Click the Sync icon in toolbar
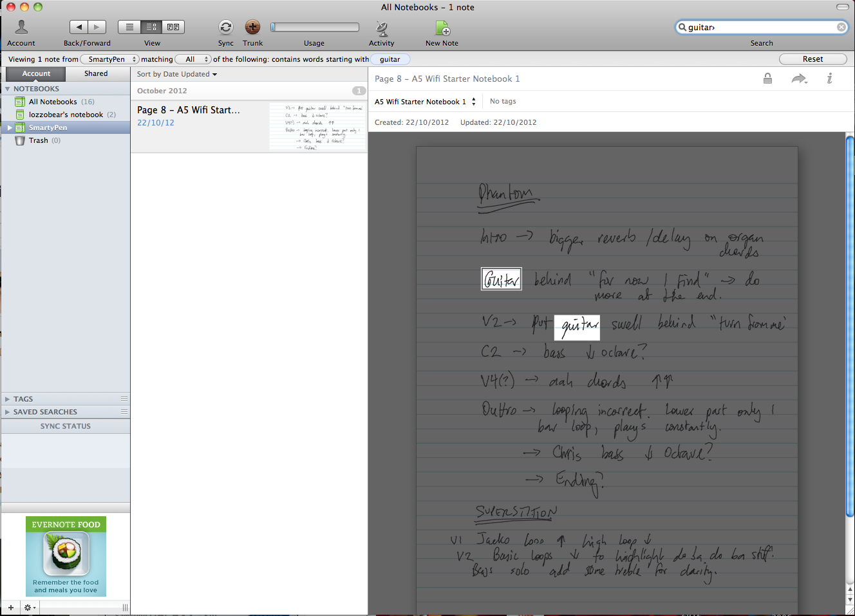 coord(225,27)
